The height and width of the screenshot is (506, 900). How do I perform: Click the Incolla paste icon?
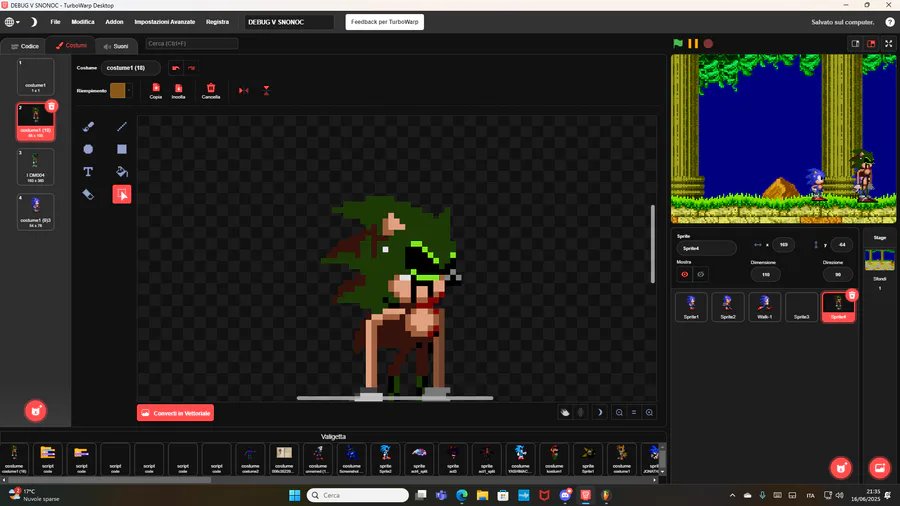[x=179, y=91]
